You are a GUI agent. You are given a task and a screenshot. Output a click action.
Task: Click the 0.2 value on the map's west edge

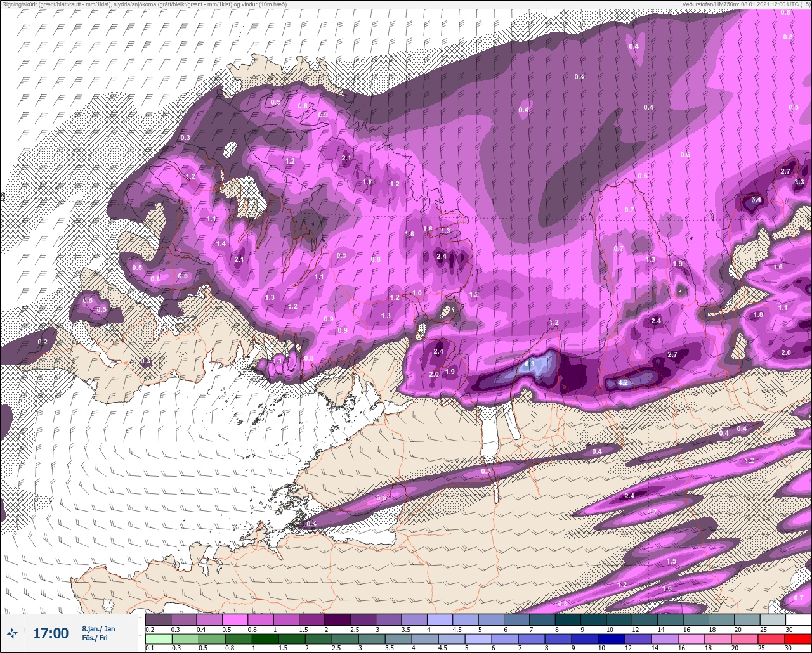pyautogui.click(x=43, y=342)
